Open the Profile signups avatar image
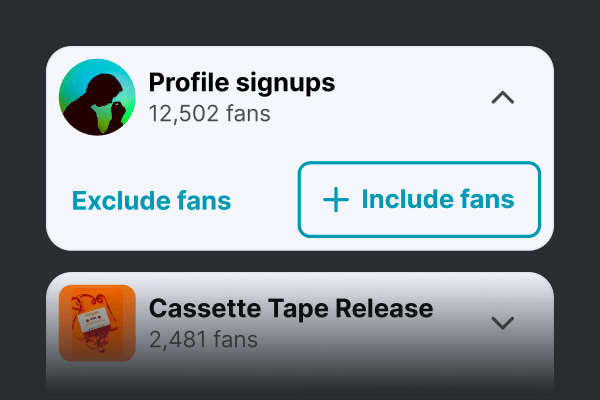600x400 pixels. (x=97, y=97)
